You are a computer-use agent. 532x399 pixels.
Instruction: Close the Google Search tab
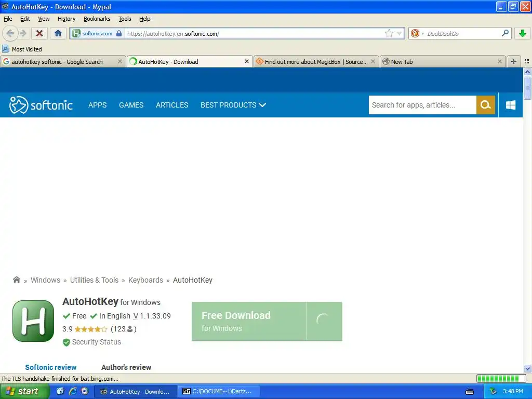[120, 61]
